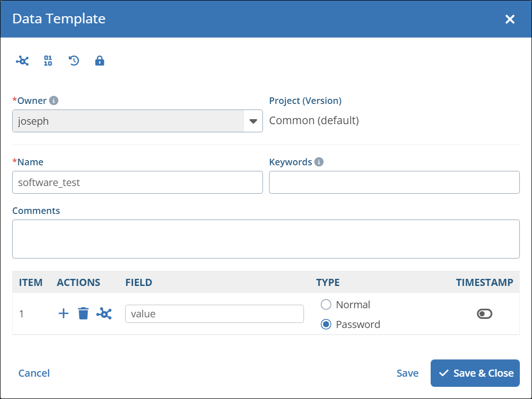Click the Keywords info icon
The width and height of the screenshot is (532, 399).
(x=319, y=162)
